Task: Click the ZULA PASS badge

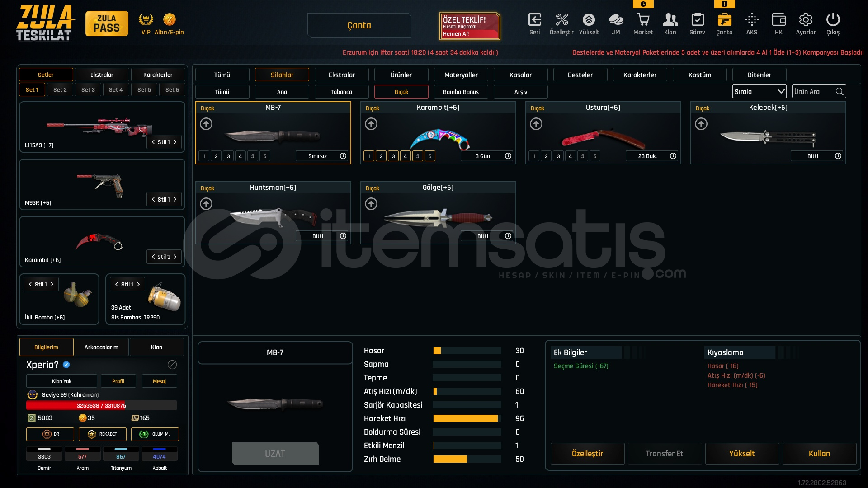Action: point(107,23)
